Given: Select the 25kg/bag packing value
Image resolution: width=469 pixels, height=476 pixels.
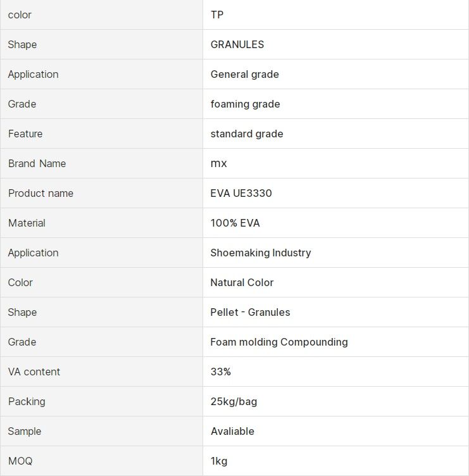Looking at the screenshot, I should click(x=234, y=401).
